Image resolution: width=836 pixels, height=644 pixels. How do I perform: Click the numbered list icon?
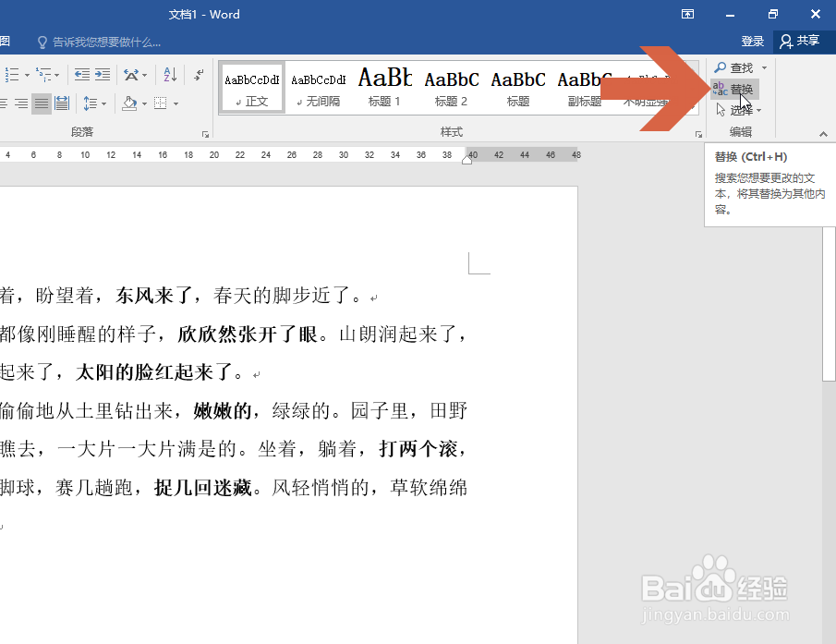[12, 75]
